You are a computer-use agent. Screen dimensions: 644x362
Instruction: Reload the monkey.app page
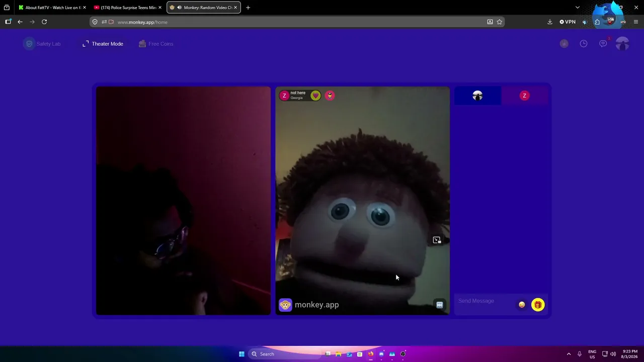coord(44,22)
